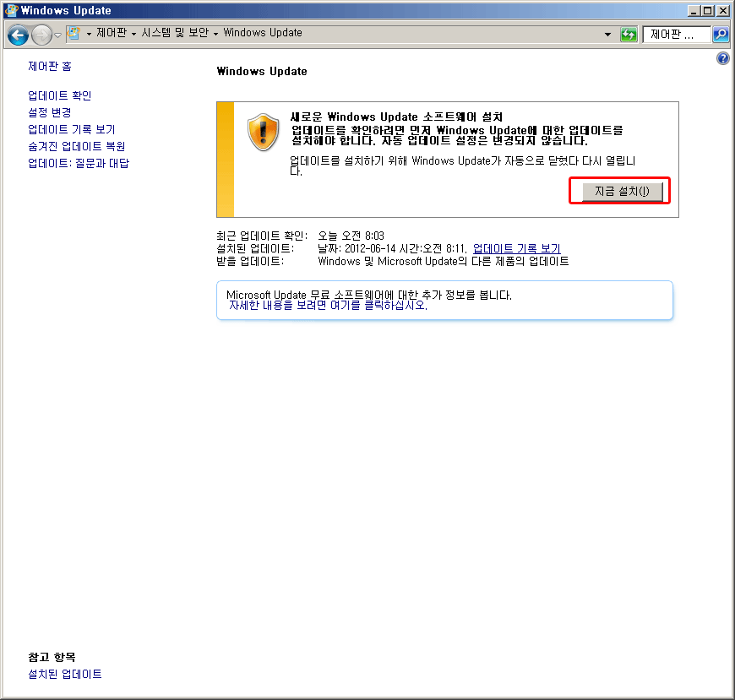Screen dimensions: 735x700
Task: Open 업데이트 기록 보기 link beside install date
Action: tap(516, 248)
